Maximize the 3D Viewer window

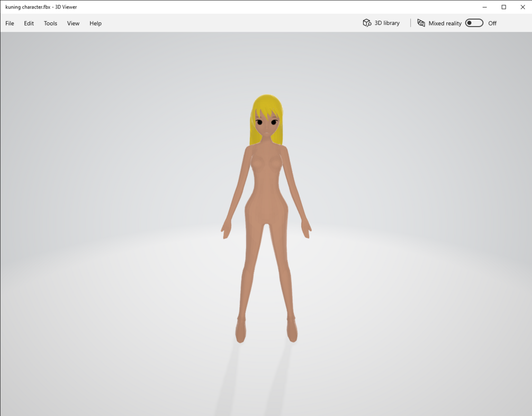click(x=504, y=7)
